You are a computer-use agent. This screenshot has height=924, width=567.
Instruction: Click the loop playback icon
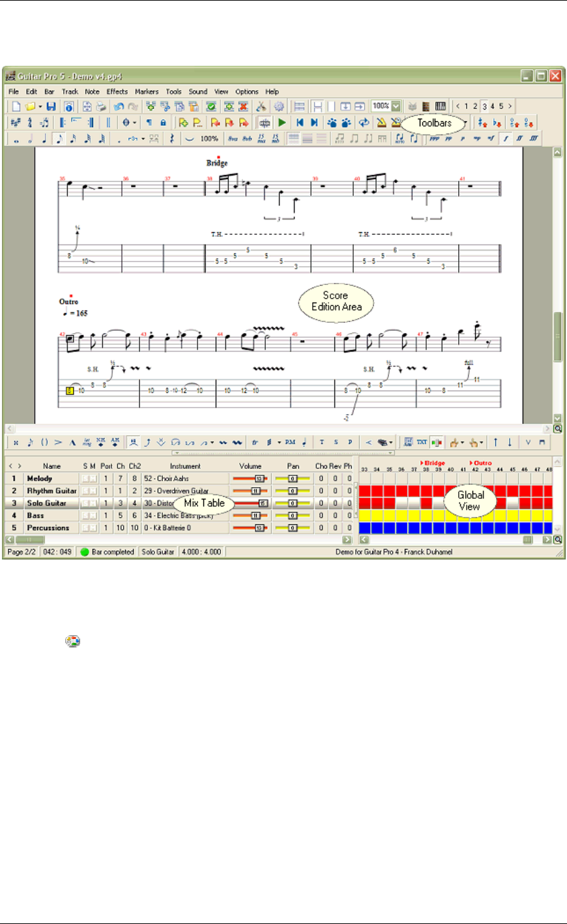(x=364, y=122)
